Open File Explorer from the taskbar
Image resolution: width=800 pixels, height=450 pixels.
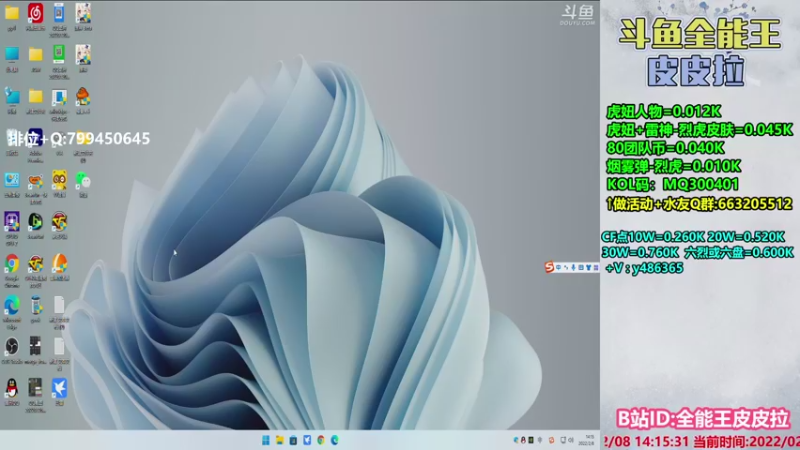[x=280, y=440]
